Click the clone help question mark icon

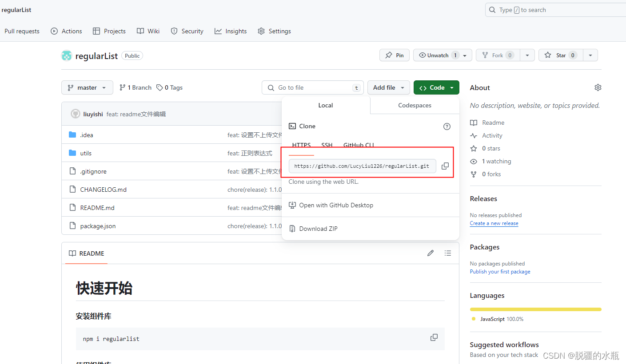click(447, 127)
